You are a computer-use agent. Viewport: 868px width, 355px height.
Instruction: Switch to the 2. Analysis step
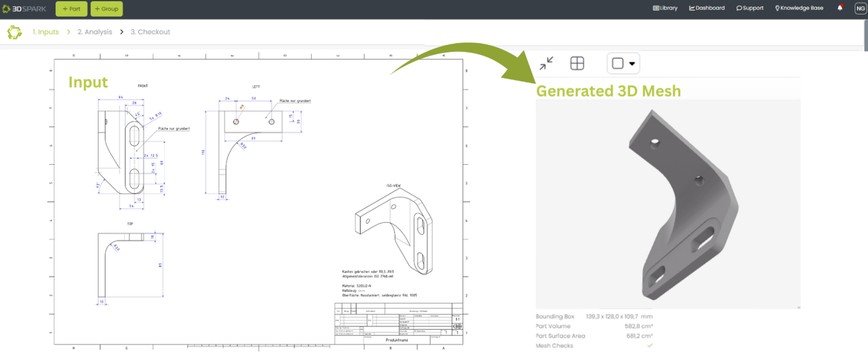click(x=94, y=32)
